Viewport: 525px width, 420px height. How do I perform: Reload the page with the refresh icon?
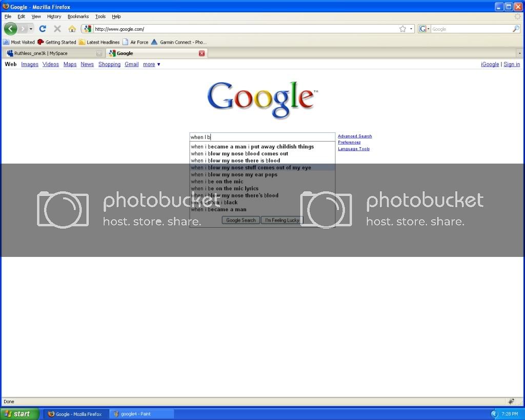click(x=43, y=29)
